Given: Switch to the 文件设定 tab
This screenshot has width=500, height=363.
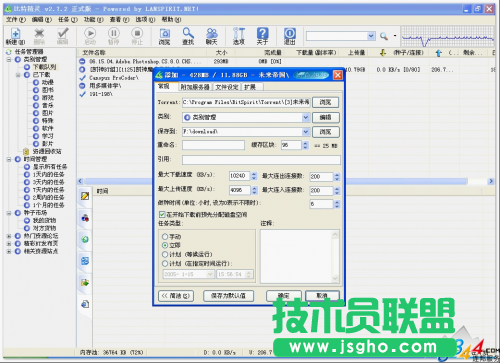Looking at the screenshot, I should 227,87.
